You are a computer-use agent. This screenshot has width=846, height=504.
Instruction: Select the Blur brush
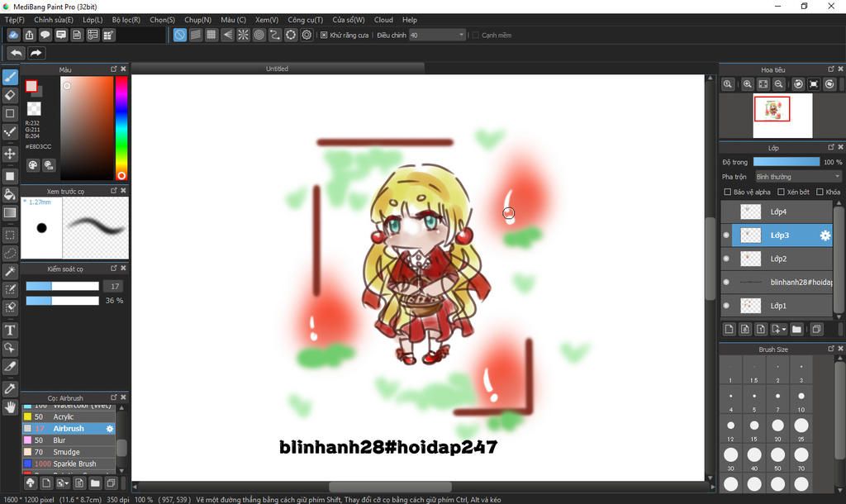[x=69, y=440]
